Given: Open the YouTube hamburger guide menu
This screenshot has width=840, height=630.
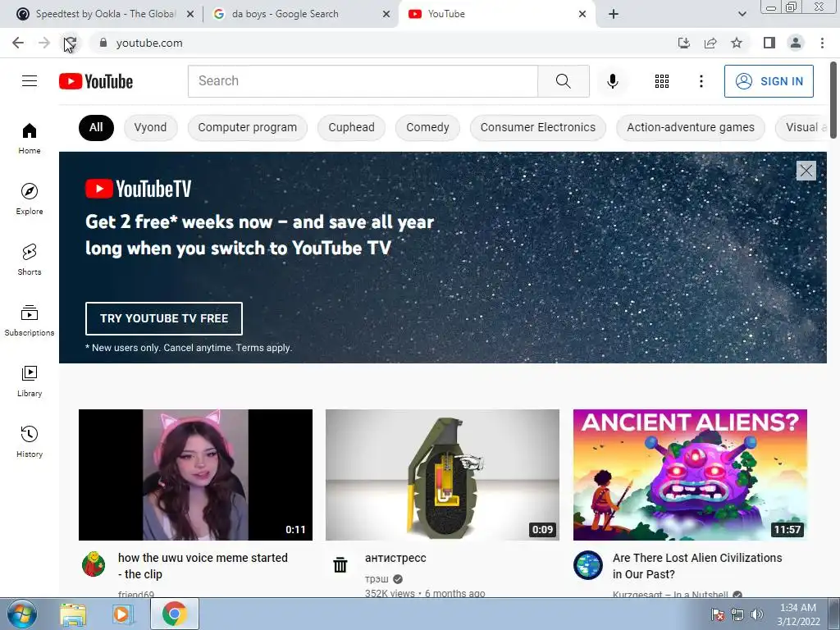Looking at the screenshot, I should tap(30, 81).
